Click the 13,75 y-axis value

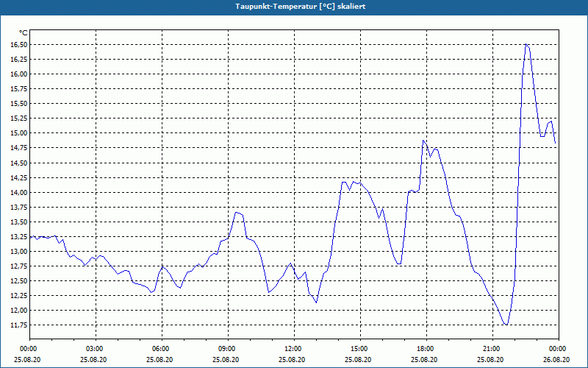(18, 208)
